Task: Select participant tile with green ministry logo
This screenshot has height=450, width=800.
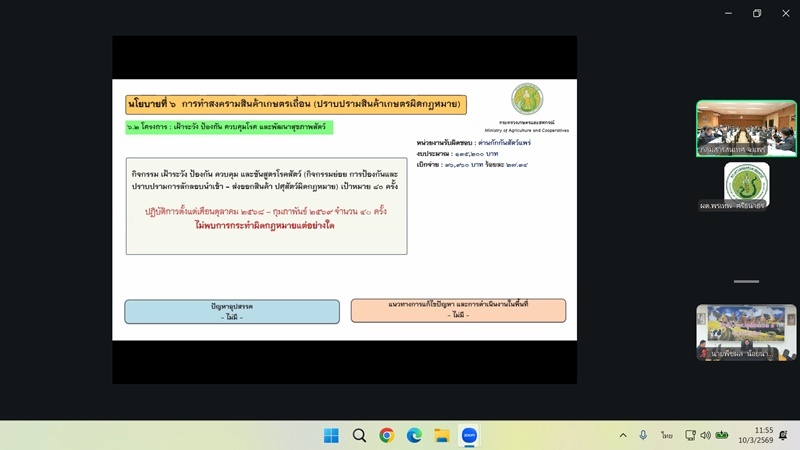Action: [746, 186]
